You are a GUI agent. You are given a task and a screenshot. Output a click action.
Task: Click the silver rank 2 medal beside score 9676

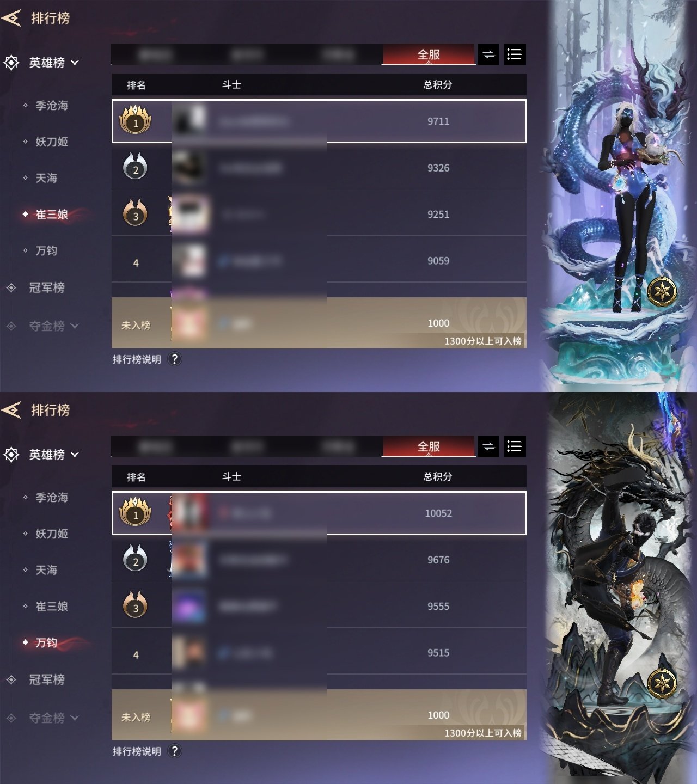(x=136, y=559)
